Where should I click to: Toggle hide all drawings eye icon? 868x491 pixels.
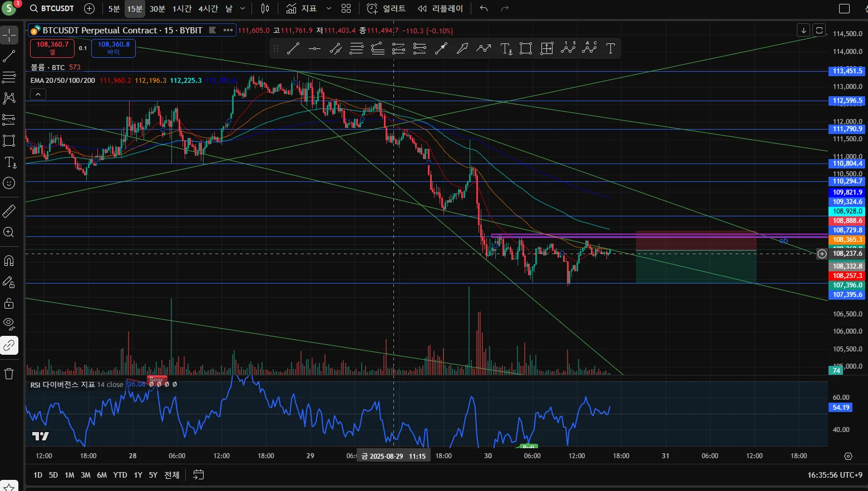tap(9, 323)
